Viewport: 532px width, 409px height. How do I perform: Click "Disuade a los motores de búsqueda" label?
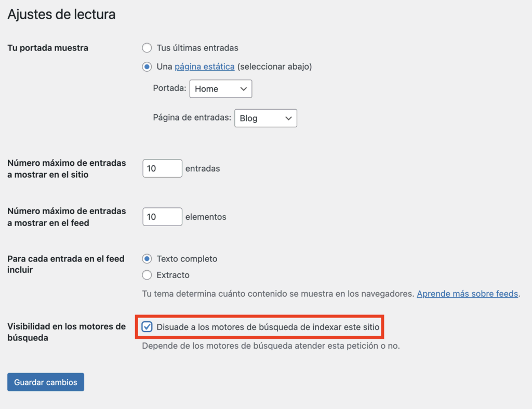(x=268, y=327)
